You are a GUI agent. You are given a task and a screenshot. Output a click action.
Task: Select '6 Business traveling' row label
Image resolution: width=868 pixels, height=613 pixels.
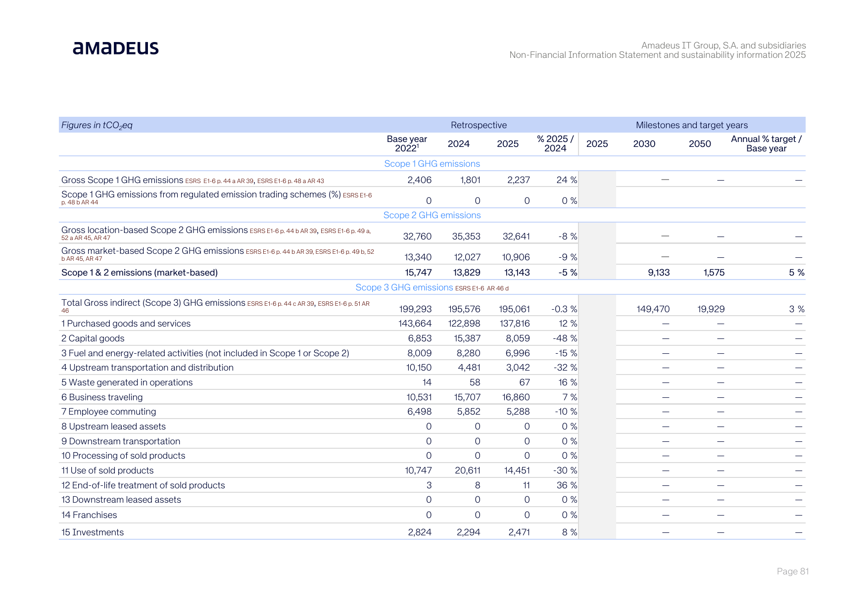pos(102,397)
